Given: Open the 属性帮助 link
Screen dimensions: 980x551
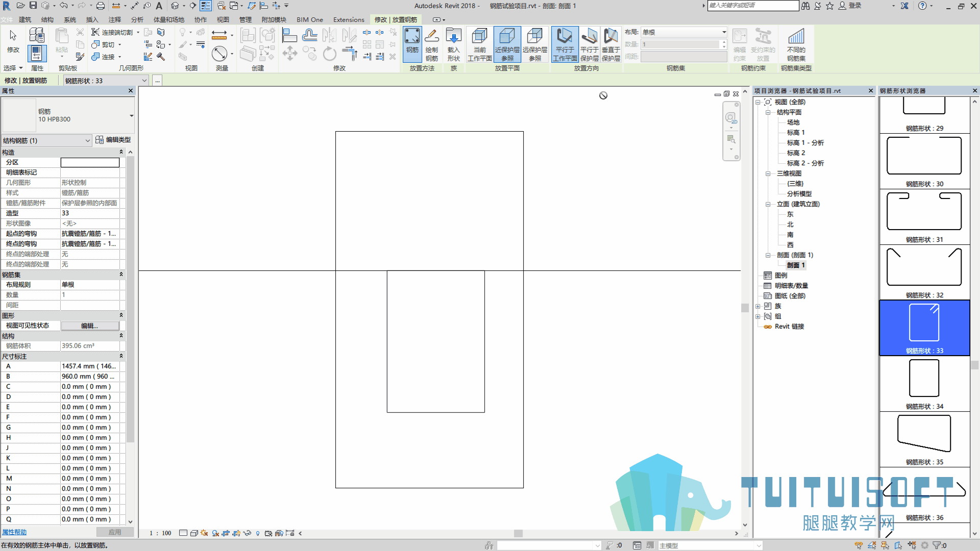Looking at the screenshot, I should coord(14,532).
